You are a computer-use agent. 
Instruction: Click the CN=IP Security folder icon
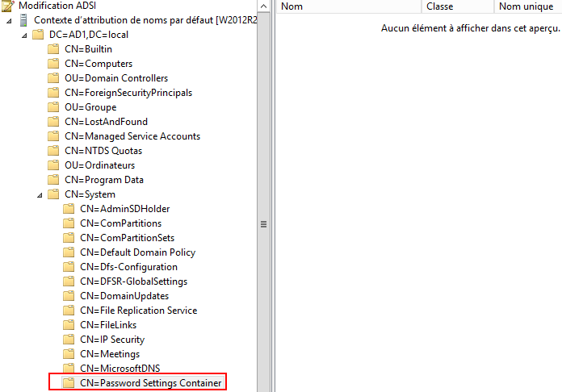point(69,340)
